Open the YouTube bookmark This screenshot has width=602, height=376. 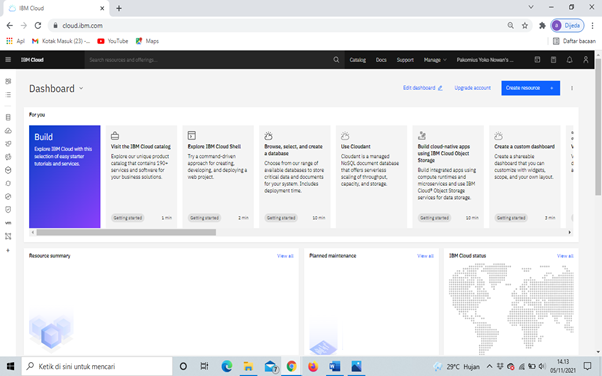pyautogui.click(x=112, y=41)
